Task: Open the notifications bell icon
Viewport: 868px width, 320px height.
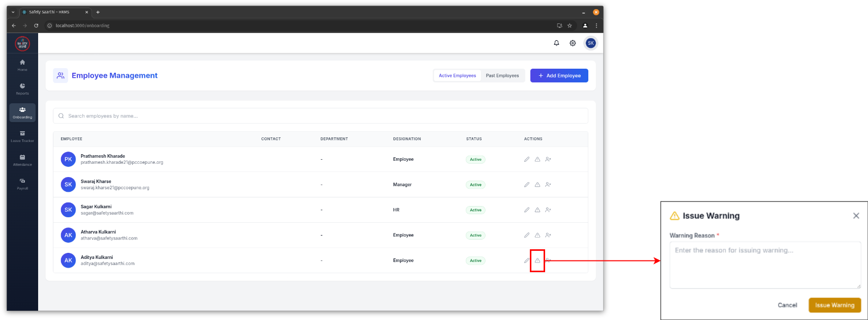Action: 556,43
